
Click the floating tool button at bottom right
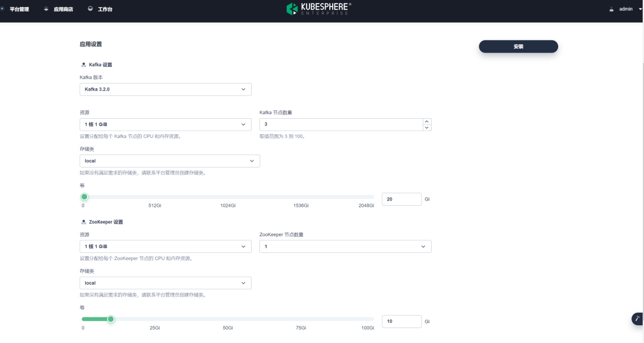click(x=637, y=319)
